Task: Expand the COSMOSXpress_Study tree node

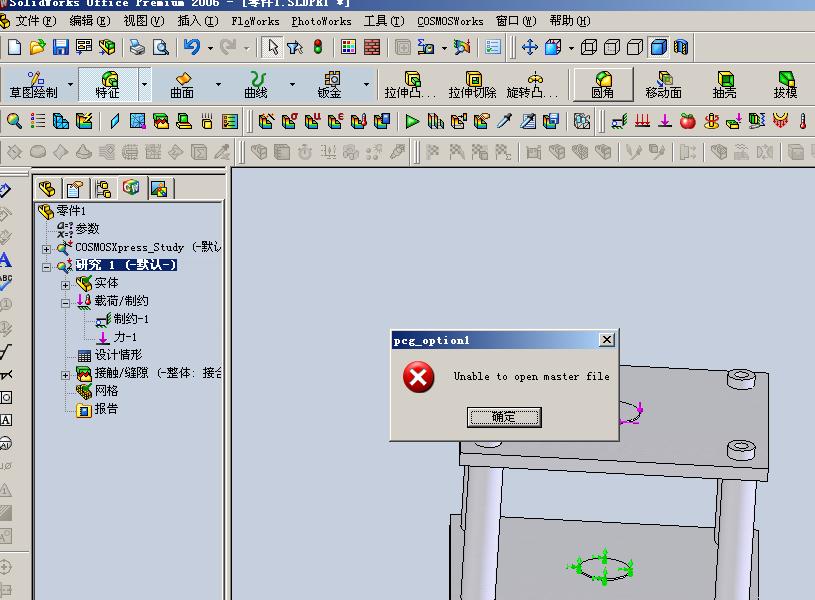Action: pyautogui.click(x=46, y=249)
